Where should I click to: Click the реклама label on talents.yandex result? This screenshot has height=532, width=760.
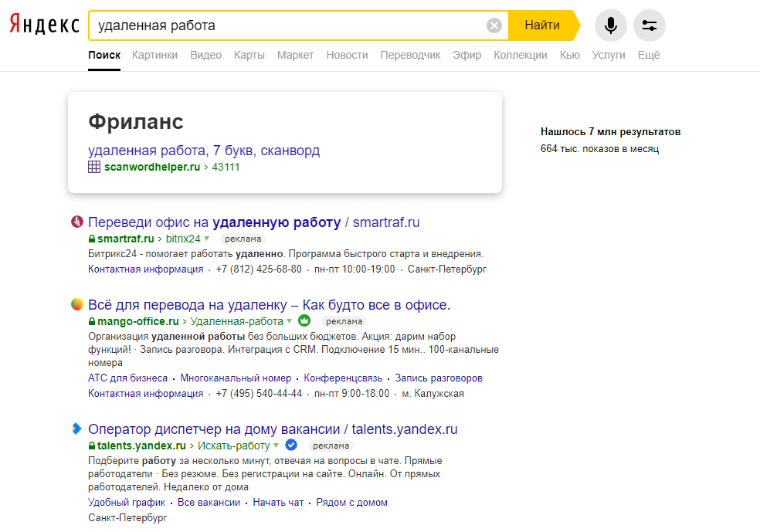tap(331, 446)
